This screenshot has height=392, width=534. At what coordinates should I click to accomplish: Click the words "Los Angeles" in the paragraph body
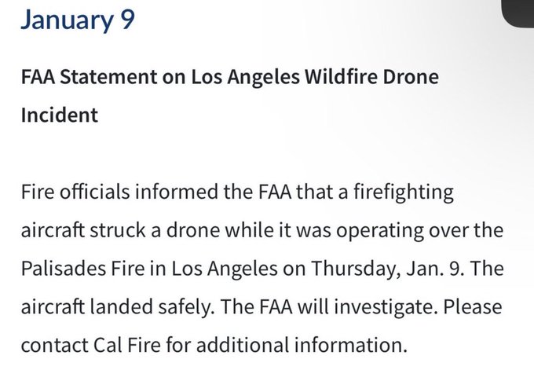click(x=224, y=269)
